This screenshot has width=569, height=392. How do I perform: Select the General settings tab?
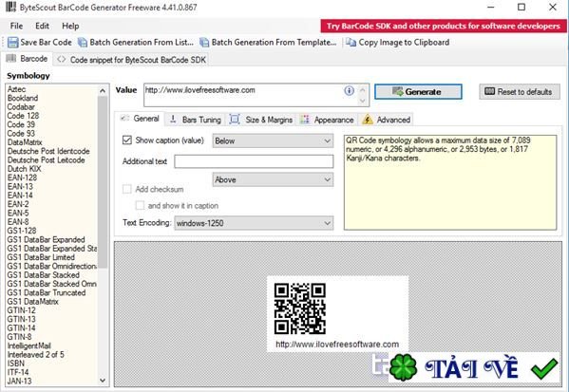click(x=141, y=119)
